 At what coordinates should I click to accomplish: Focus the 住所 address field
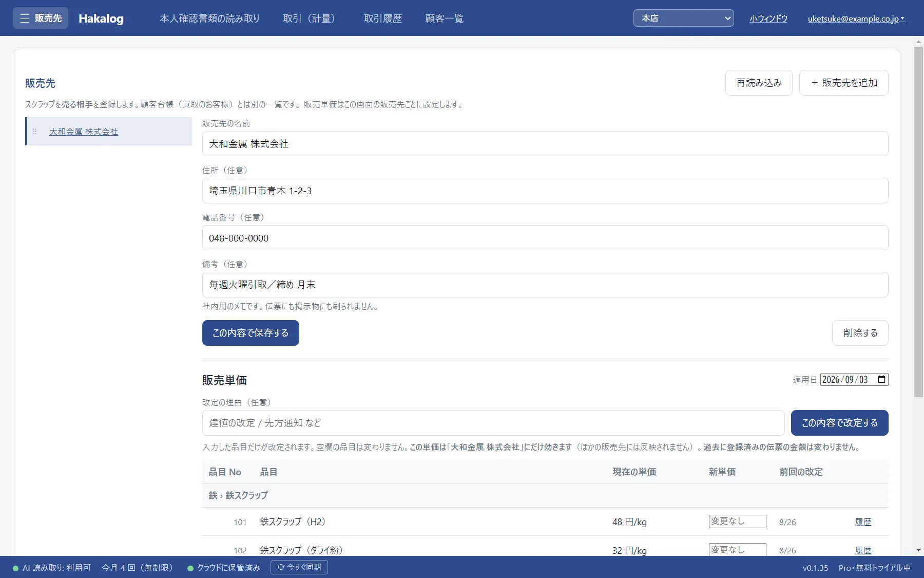(x=545, y=191)
